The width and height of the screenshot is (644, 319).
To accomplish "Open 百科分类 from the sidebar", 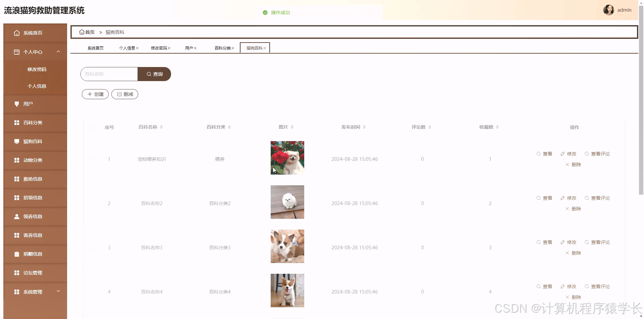I will pyautogui.click(x=35, y=123).
